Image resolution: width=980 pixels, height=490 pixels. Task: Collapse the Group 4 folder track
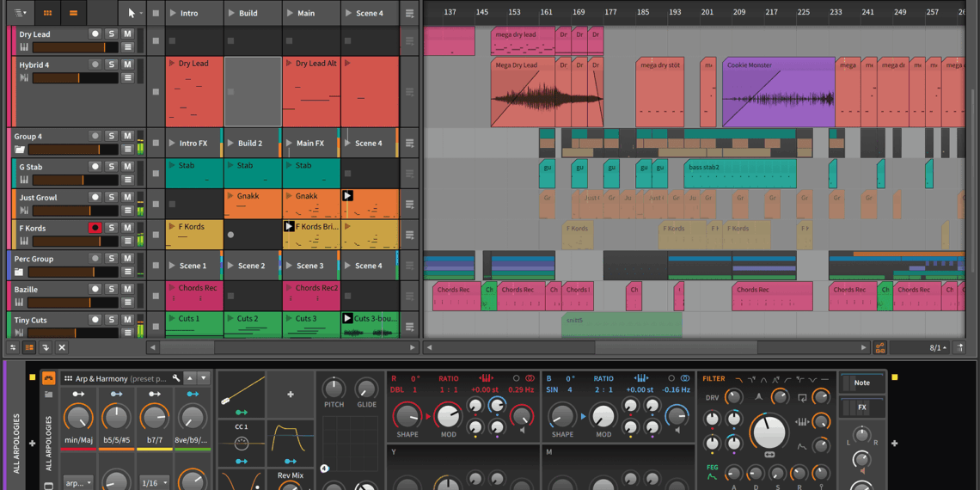20,150
